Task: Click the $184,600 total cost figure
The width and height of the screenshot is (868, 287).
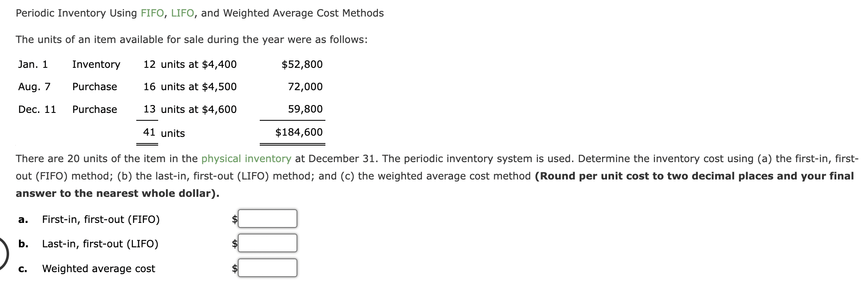Action: 299,132
